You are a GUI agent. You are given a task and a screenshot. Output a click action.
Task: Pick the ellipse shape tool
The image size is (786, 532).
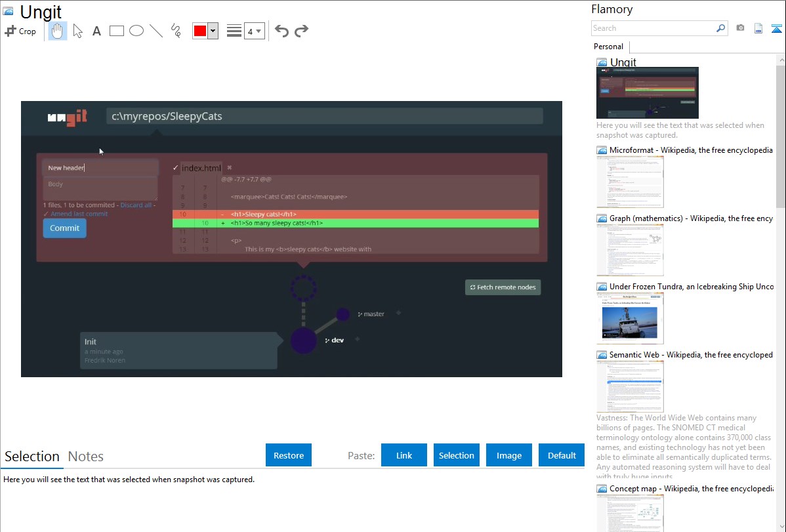click(x=136, y=31)
